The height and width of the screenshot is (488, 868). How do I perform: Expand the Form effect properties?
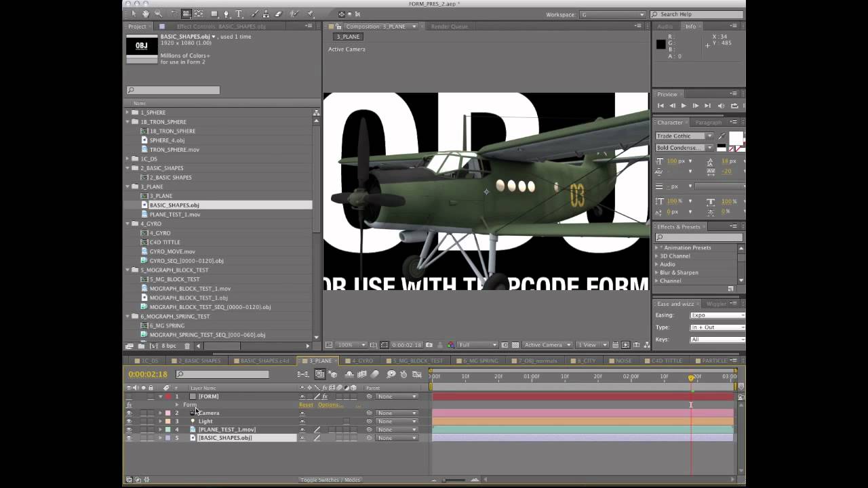tap(177, 405)
